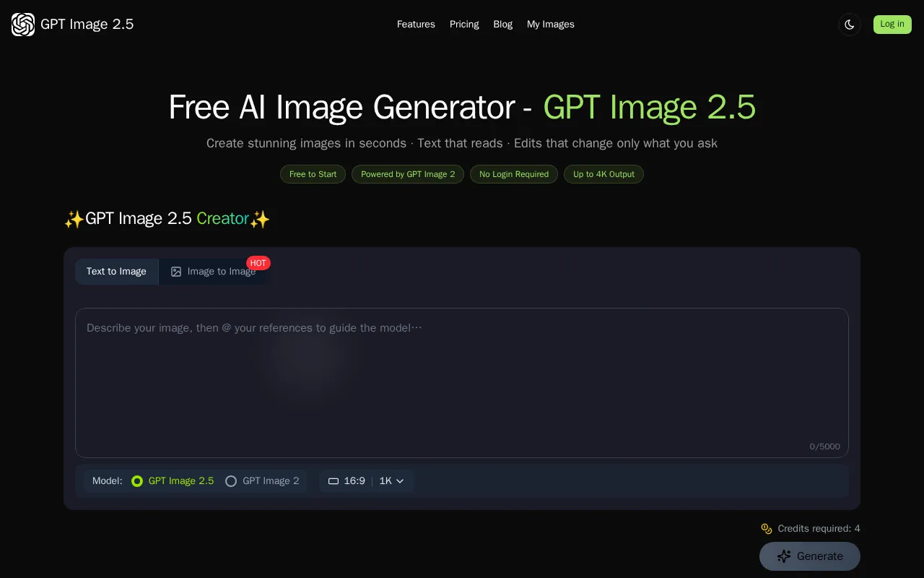
Task: Open the Pricing page link
Action: tap(464, 25)
